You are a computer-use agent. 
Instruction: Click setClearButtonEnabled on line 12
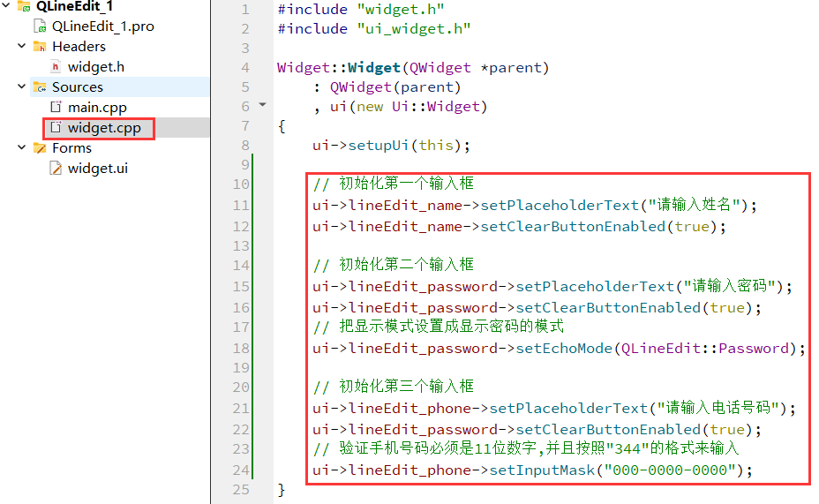pos(573,226)
